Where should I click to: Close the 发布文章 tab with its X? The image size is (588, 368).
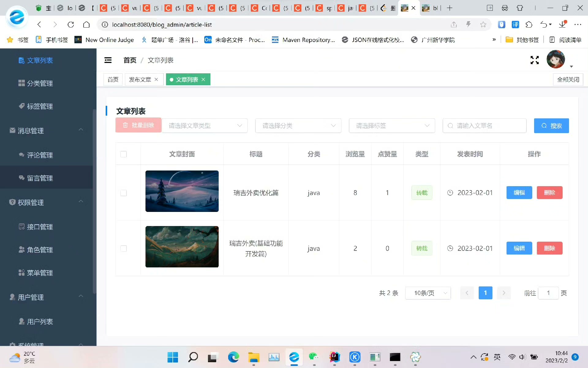pos(156,79)
